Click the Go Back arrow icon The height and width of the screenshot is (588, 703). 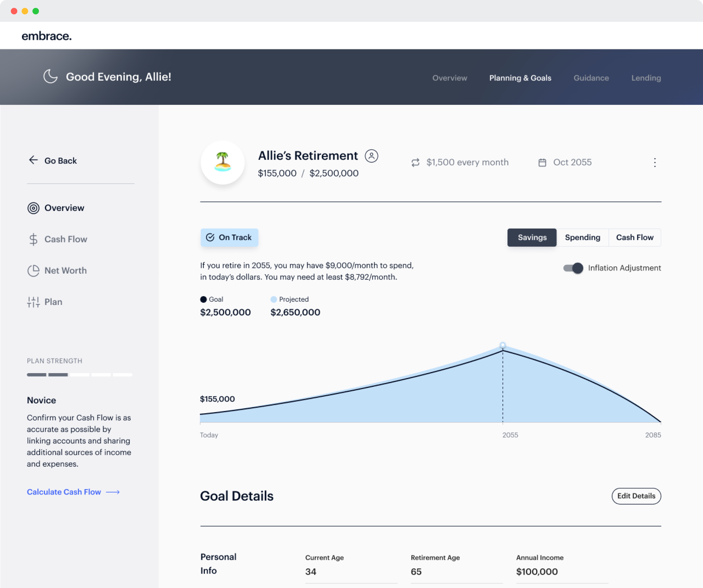[x=33, y=160]
